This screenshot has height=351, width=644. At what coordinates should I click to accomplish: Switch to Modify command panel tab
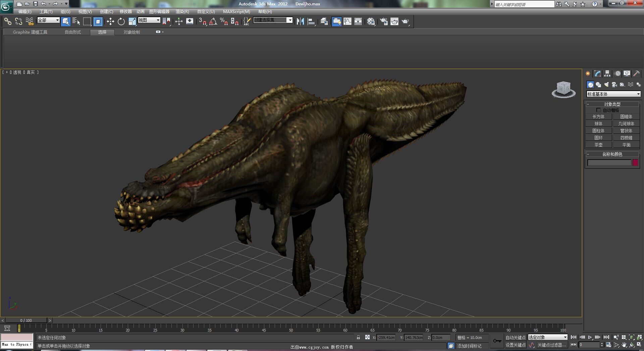coord(598,74)
